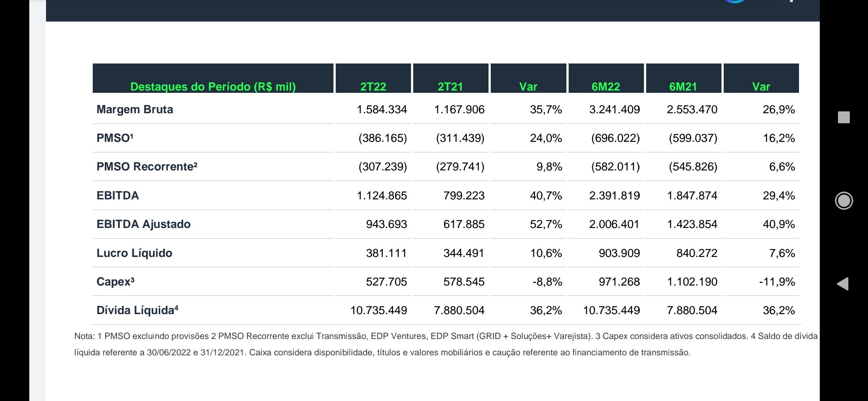Select the 35,7% variation cell

[x=546, y=110]
